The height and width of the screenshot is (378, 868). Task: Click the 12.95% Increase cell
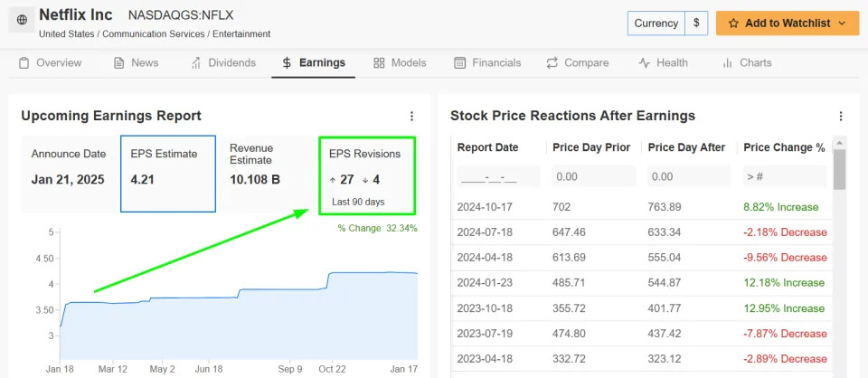click(784, 308)
